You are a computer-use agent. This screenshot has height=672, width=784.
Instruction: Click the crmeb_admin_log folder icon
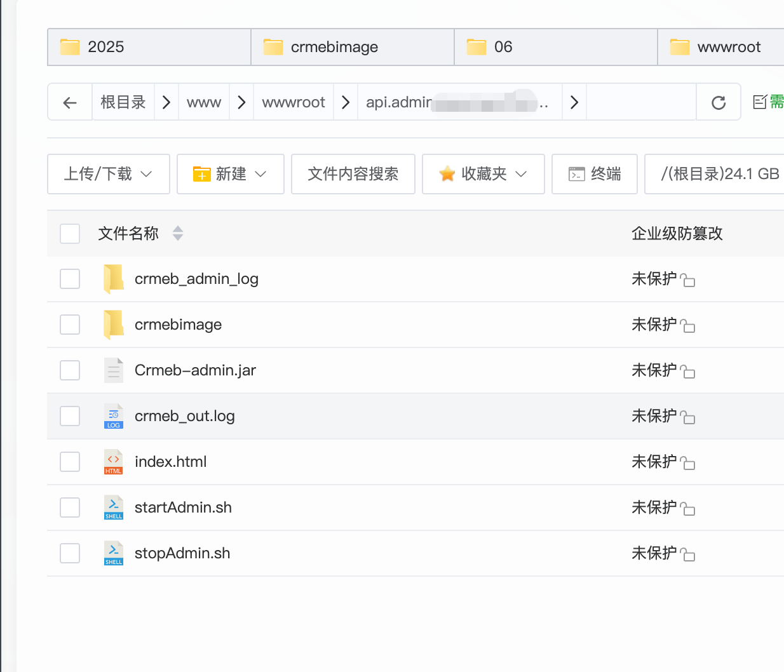pyautogui.click(x=114, y=279)
